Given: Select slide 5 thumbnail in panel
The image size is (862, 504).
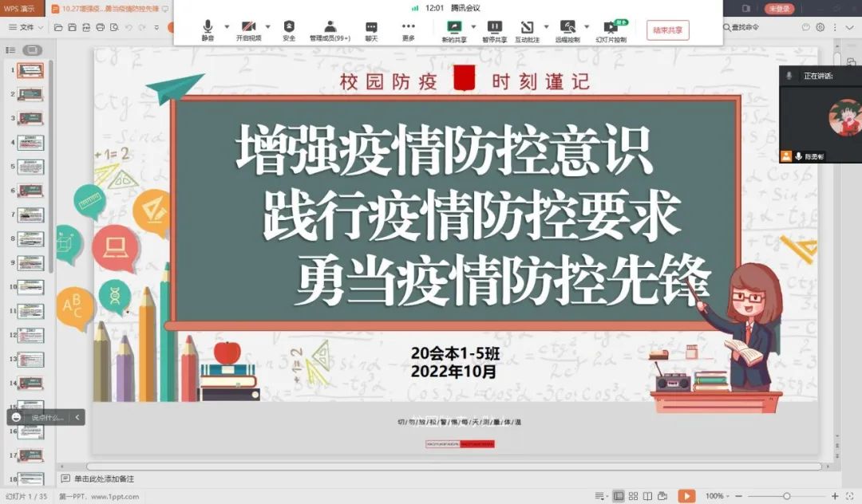Looking at the screenshot, I should pyautogui.click(x=30, y=167).
